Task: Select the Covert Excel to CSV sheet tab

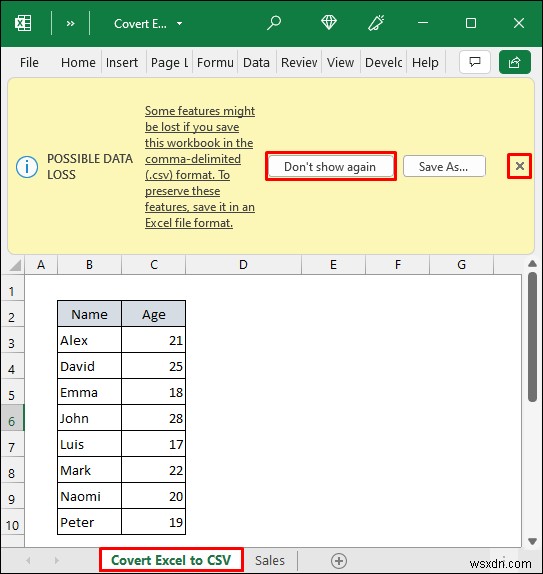Action: (171, 560)
